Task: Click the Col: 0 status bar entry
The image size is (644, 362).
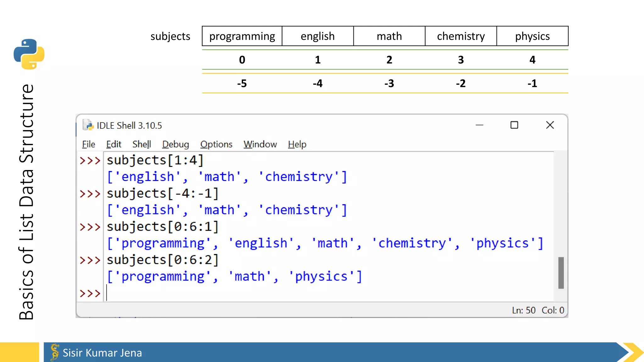Action: click(553, 310)
